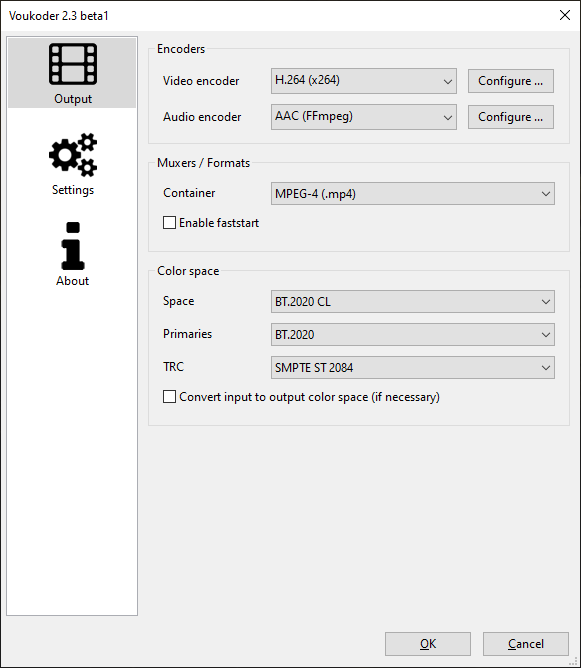
Task: Open the gears Settings icon
Action: pyautogui.click(x=73, y=155)
